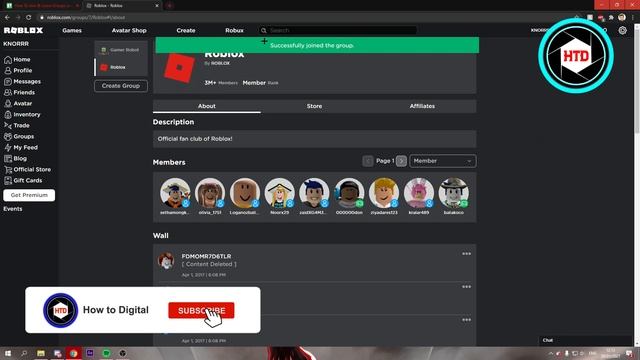Open My Feed in the sidebar
640x360 pixels.
tap(21, 148)
